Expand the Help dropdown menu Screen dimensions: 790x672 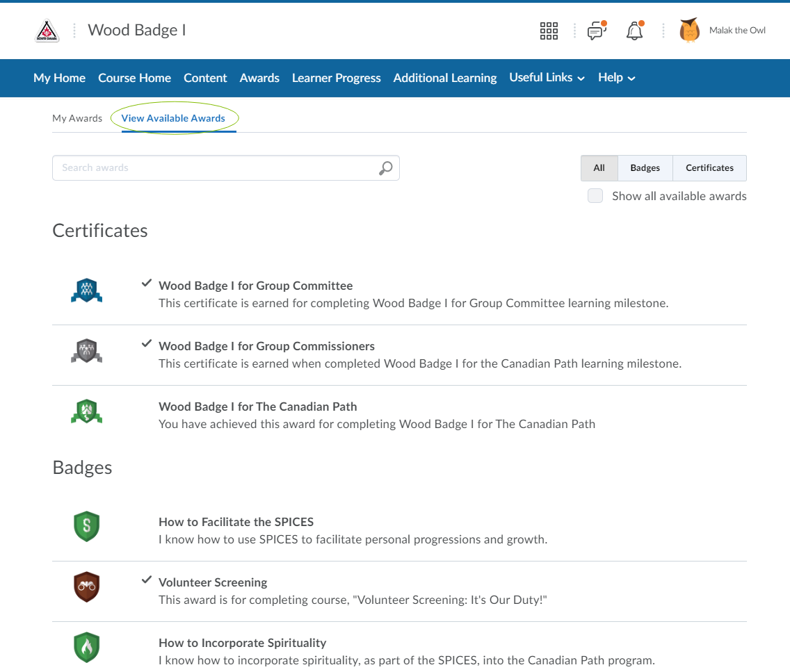(x=617, y=78)
